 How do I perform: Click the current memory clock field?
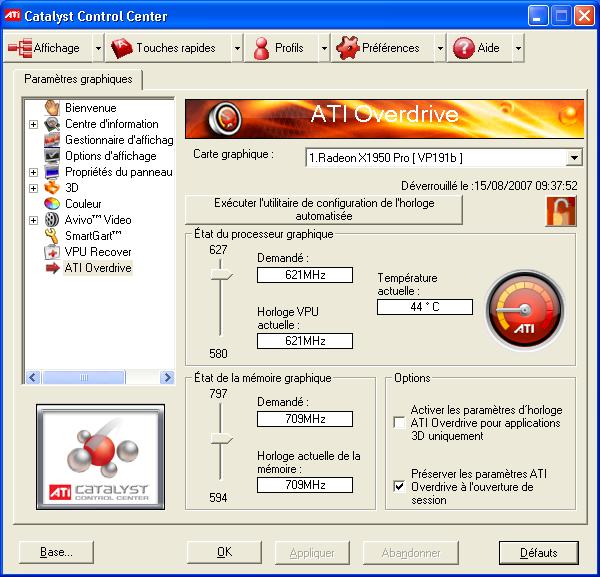tap(305, 485)
